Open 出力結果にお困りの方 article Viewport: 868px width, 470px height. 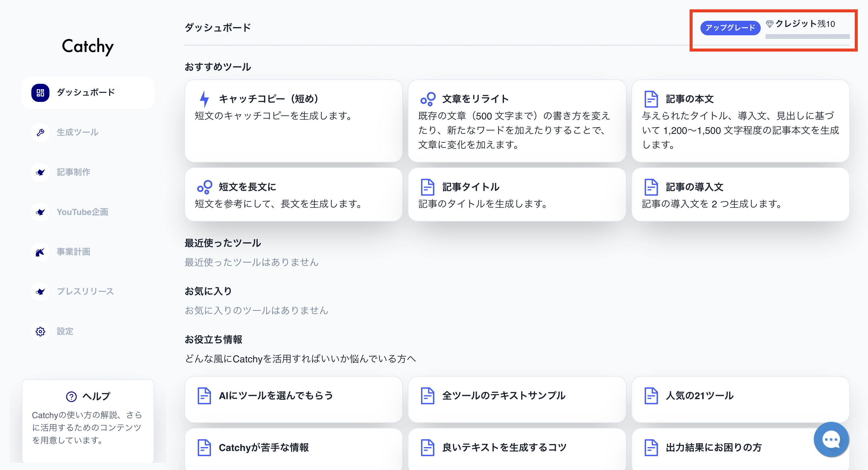pyautogui.click(x=740, y=449)
